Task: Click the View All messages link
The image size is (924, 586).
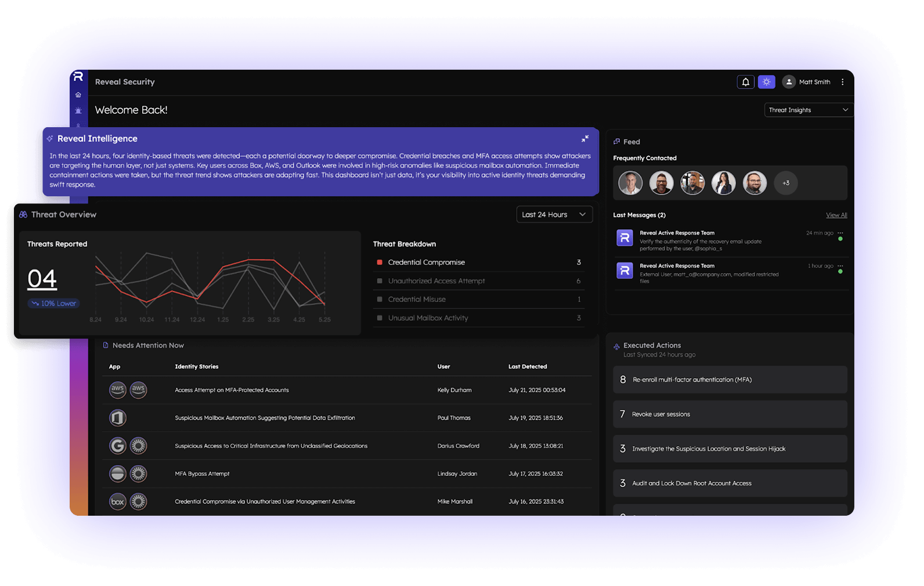Action: 836,215
